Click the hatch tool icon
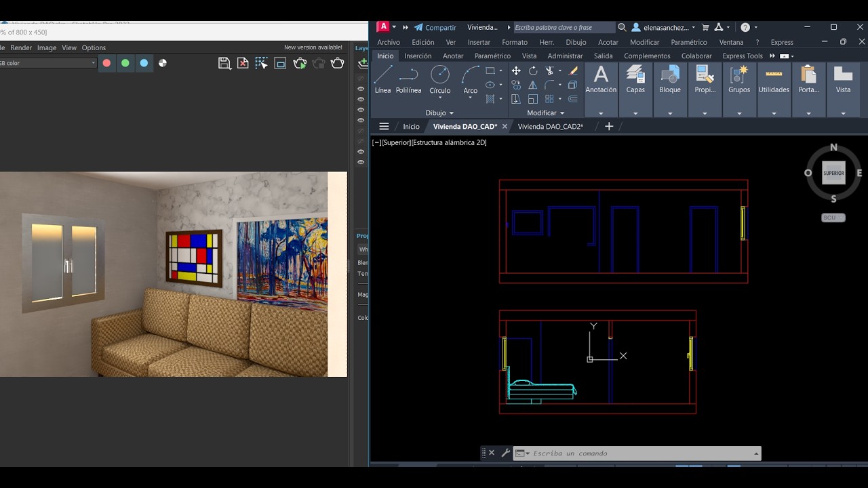The image size is (868, 488). point(490,99)
